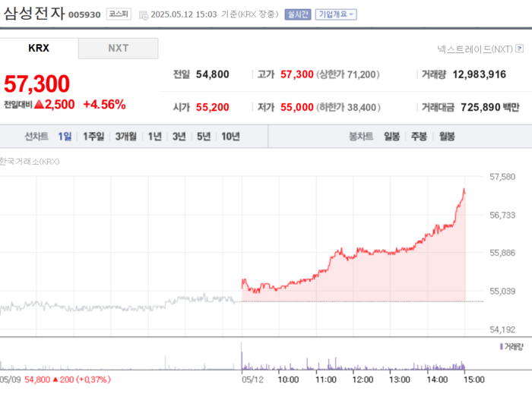
Task: Click the 거래대금 value 725,890 백만
Action: pyautogui.click(x=490, y=107)
